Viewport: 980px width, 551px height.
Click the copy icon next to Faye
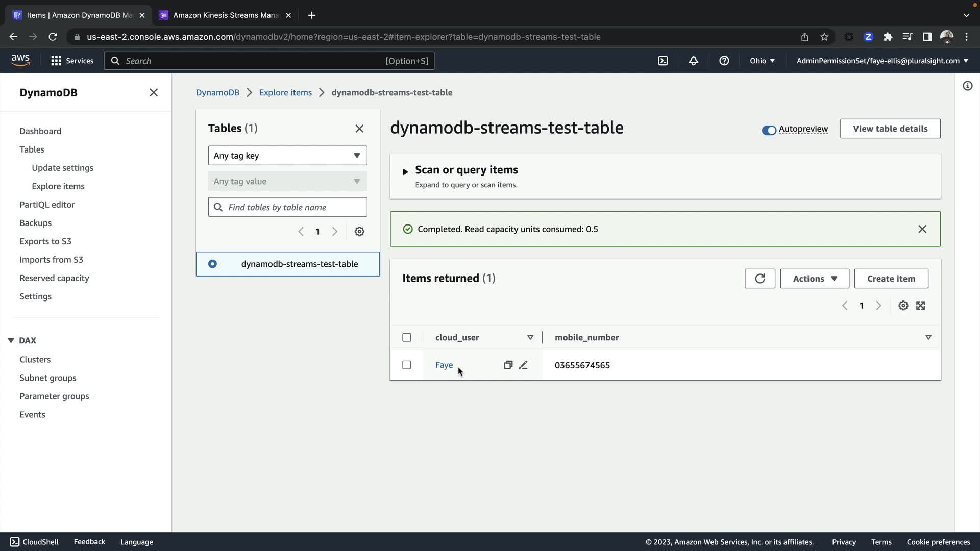508,365
